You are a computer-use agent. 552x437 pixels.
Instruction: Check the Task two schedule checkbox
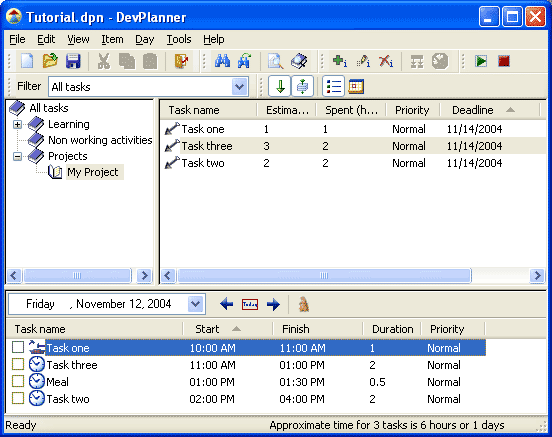point(18,398)
